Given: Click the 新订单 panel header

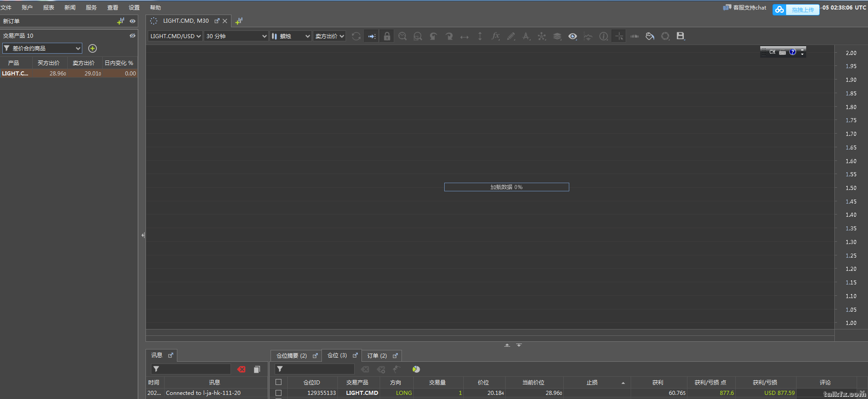Looking at the screenshot, I should (69, 21).
